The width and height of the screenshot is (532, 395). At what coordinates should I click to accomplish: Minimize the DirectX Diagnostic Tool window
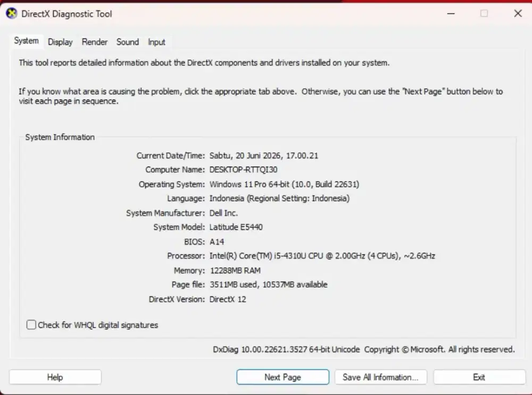pyautogui.click(x=451, y=14)
